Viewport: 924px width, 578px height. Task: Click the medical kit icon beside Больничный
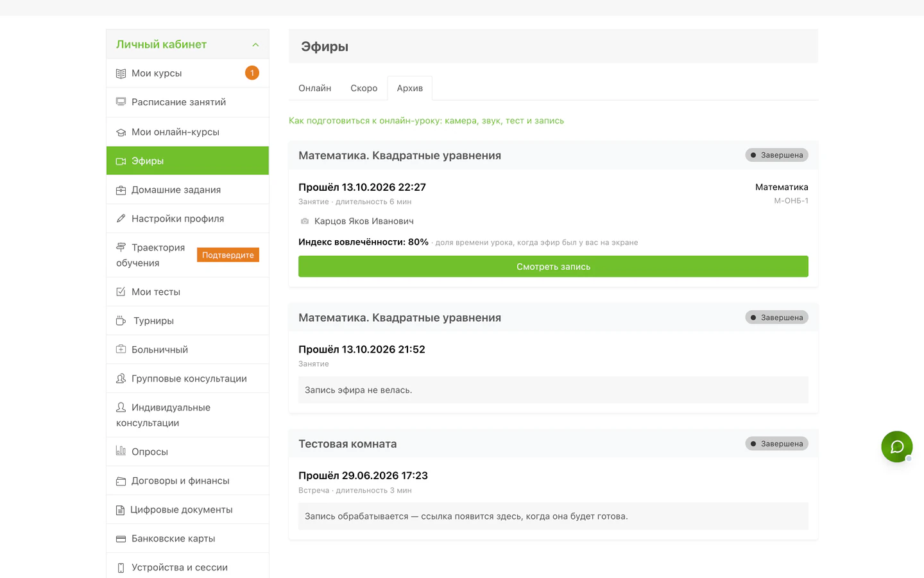121,350
